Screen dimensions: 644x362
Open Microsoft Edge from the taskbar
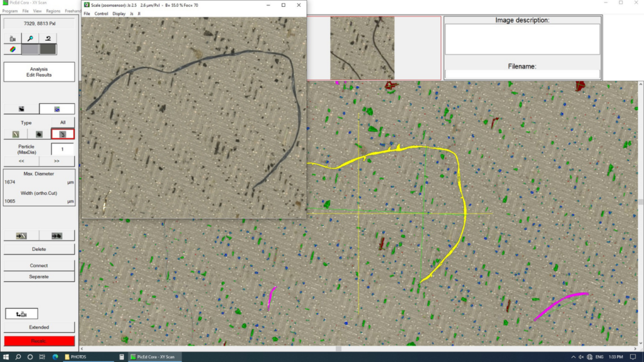click(x=55, y=357)
